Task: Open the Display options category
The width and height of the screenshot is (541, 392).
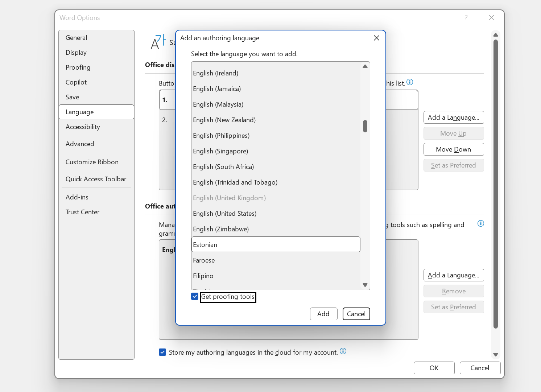Action: click(x=96, y=53)
